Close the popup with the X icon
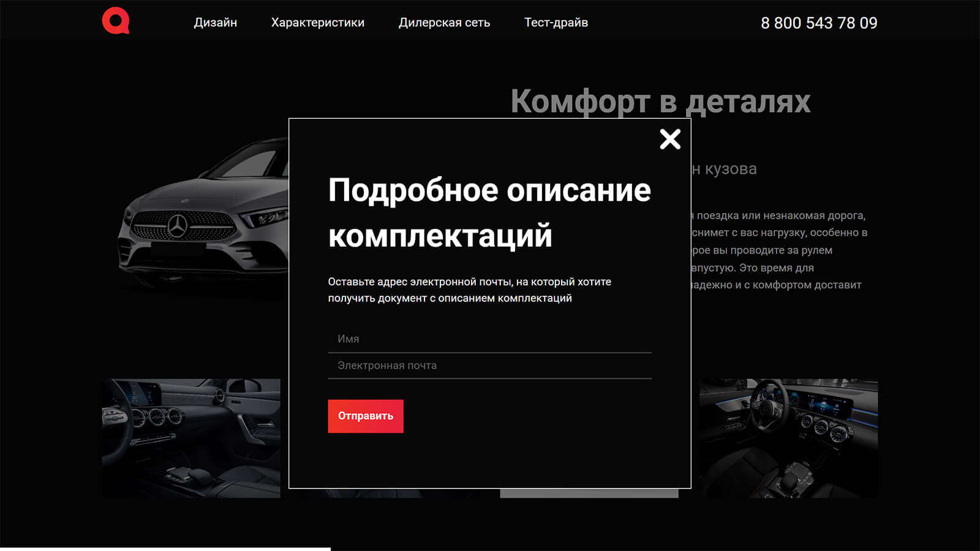980x551 pixels. click(x=670, y=139)
